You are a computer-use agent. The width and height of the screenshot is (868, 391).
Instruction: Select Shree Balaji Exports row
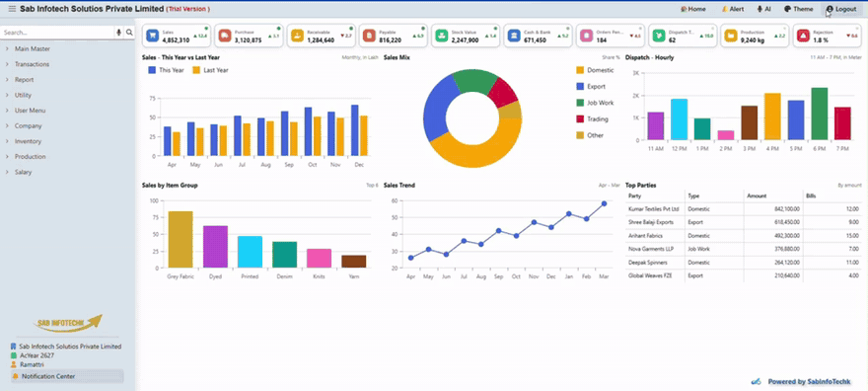pos(744,222)
